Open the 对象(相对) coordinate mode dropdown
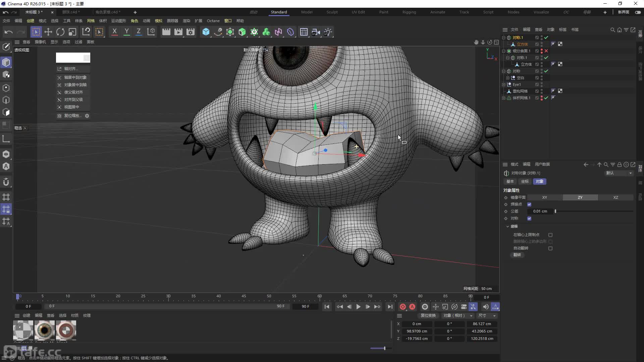644x362 pixels. 458,316
